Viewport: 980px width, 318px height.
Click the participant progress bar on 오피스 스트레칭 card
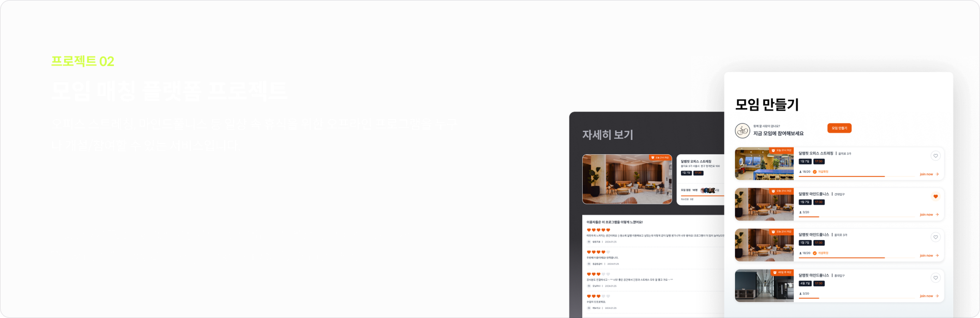pyautogui.click(x=857, y=176)
